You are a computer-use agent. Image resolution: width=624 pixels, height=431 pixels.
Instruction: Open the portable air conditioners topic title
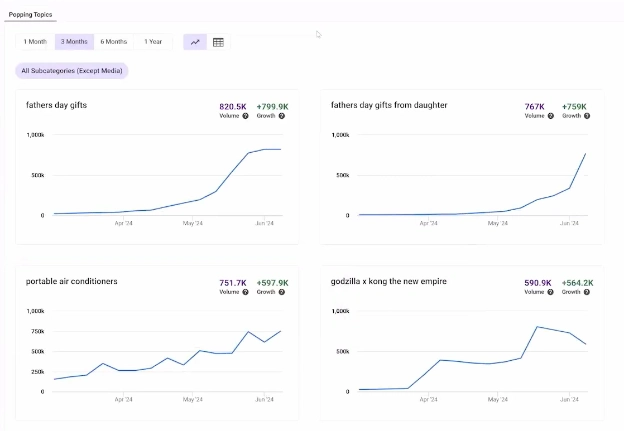pyautogui.click(x=71, y=282)
